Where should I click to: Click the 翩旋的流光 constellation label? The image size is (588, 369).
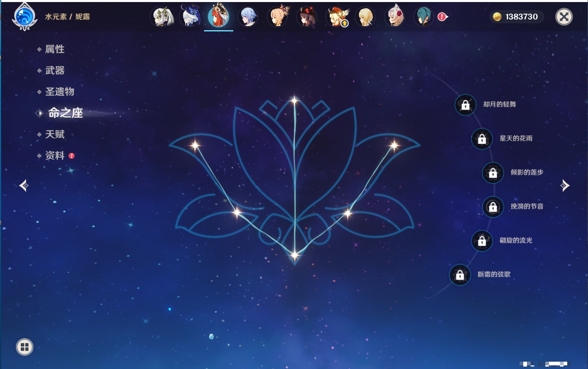[x=516, y=240]
